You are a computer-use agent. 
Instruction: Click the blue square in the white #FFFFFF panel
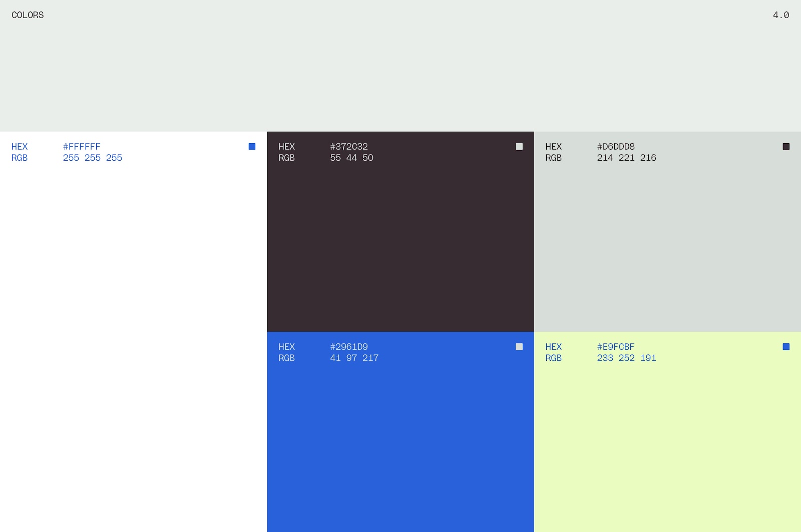coord(252,146)
